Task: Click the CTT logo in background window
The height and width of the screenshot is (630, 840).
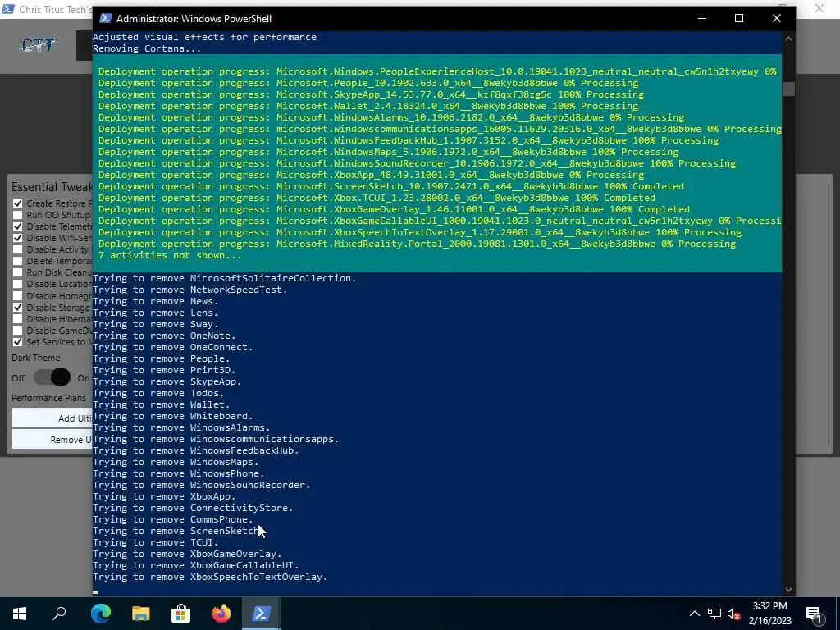Action: point(38,45)
